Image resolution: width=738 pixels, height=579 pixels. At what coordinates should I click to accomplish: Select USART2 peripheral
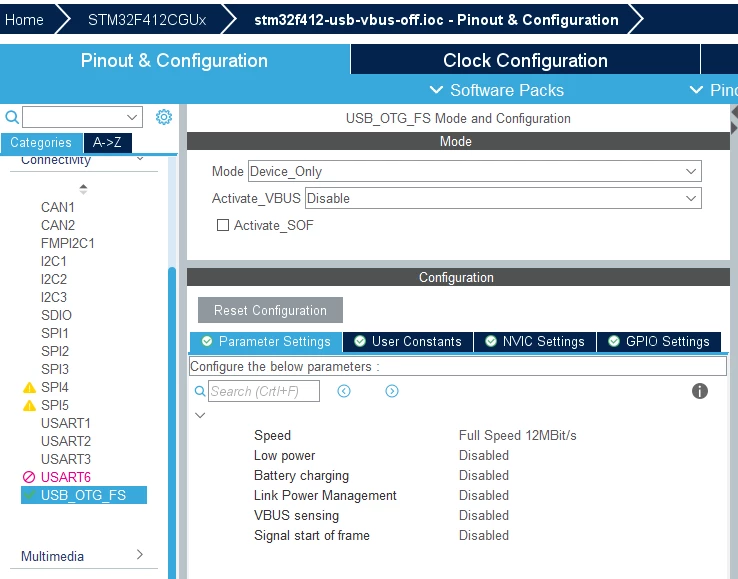(x=66, y=441)
